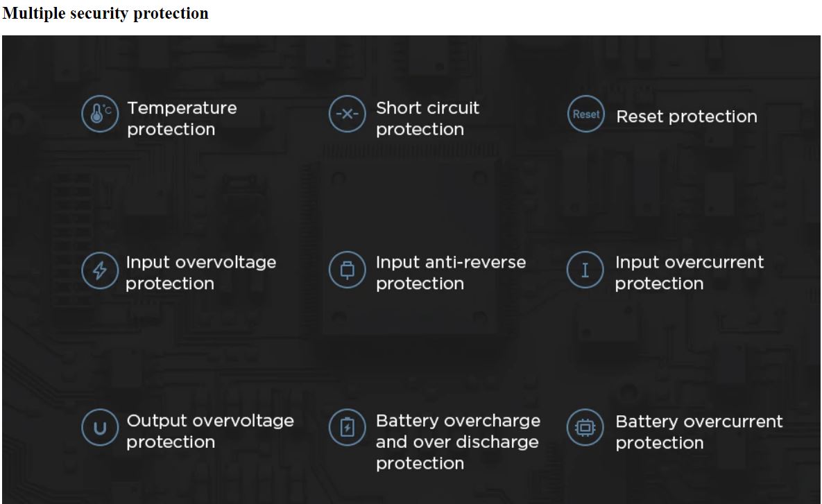Screen dimensions: 822x504
Task: Click the battery overcharge icon
Action: tap(347, 428)
